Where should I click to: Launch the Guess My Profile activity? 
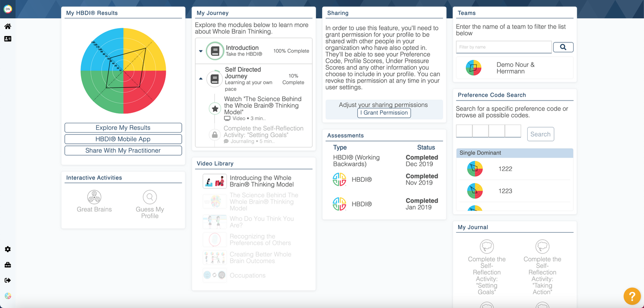pos(150,205)
